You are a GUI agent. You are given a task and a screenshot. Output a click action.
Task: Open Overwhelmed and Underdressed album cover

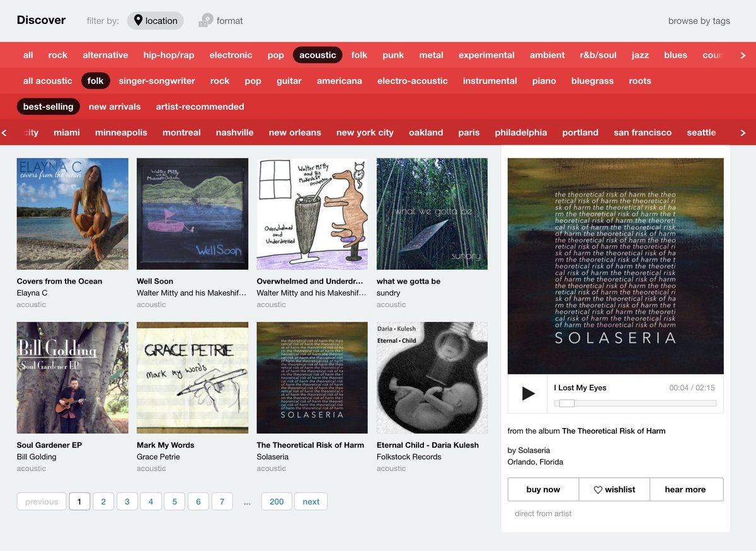click(312, 214)
